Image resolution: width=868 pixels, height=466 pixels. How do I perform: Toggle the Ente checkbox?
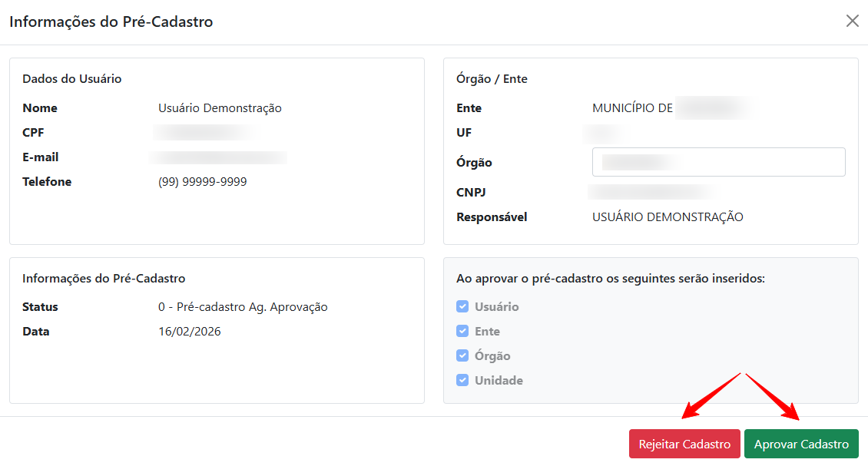462,331
